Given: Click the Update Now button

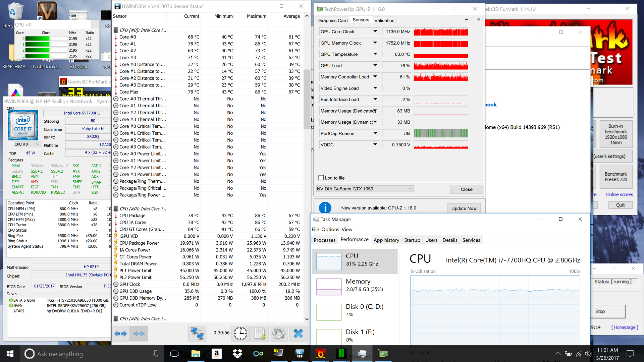Looking at the screenshot, I should (x=464, y=208).
